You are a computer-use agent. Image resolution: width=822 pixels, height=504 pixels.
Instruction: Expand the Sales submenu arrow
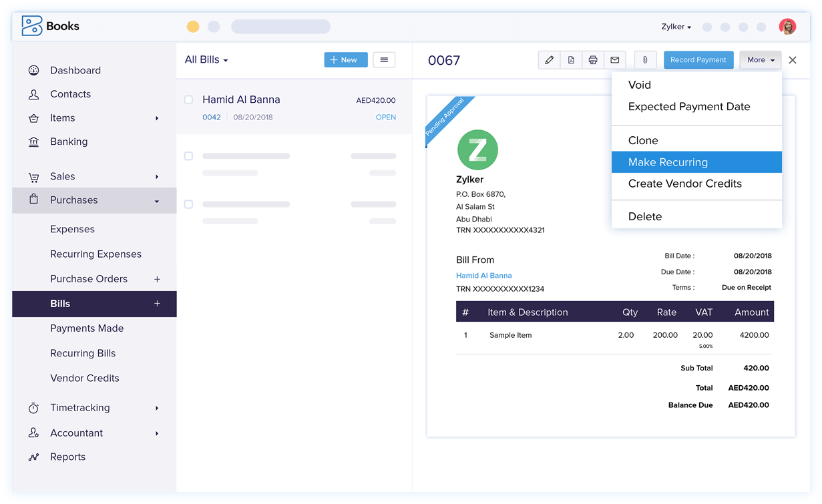157,177
